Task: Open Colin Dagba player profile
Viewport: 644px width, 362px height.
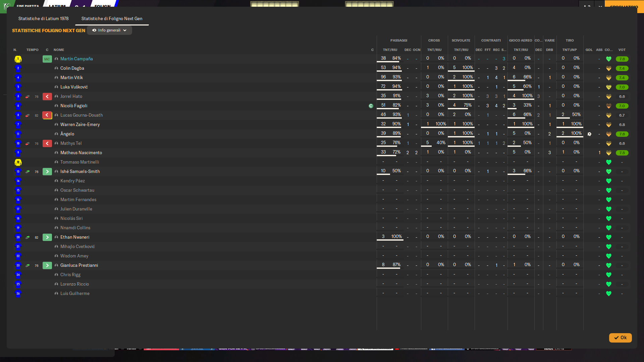Action: [72, 68]
